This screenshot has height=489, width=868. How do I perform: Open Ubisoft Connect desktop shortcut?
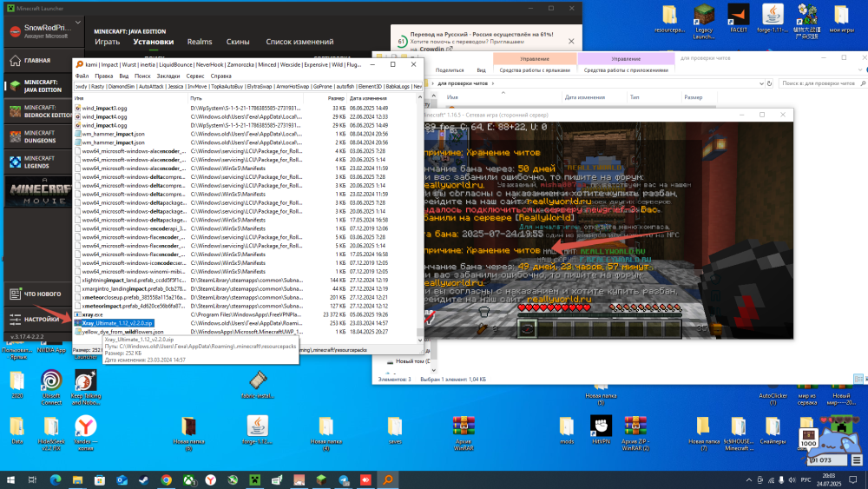pos(51,387)
